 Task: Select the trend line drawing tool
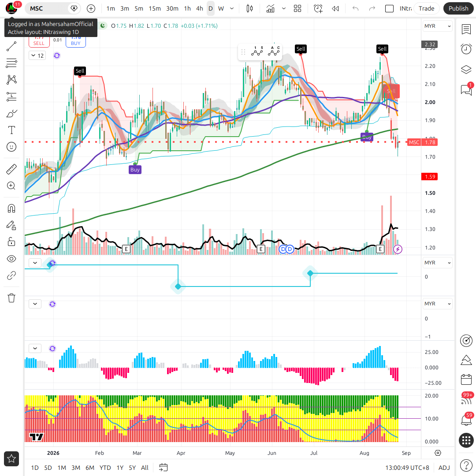pos(11,46)
